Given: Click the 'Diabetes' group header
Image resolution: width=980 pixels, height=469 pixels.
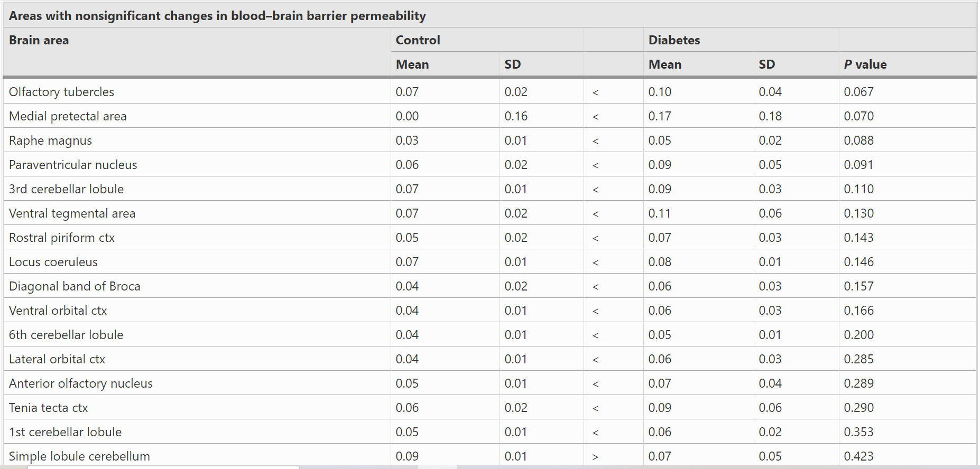Looking at the screenshot, I should pyautogui.click(x=674, y=40).
